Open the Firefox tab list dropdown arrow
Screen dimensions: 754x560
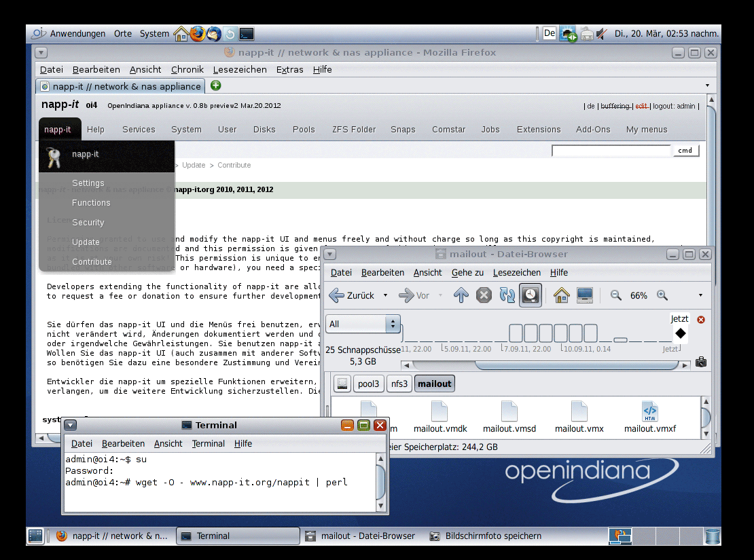pyautogui.click(x=707, y=86)
